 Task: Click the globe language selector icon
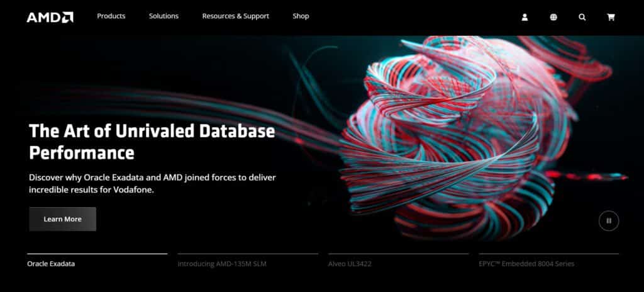[553, 17]
